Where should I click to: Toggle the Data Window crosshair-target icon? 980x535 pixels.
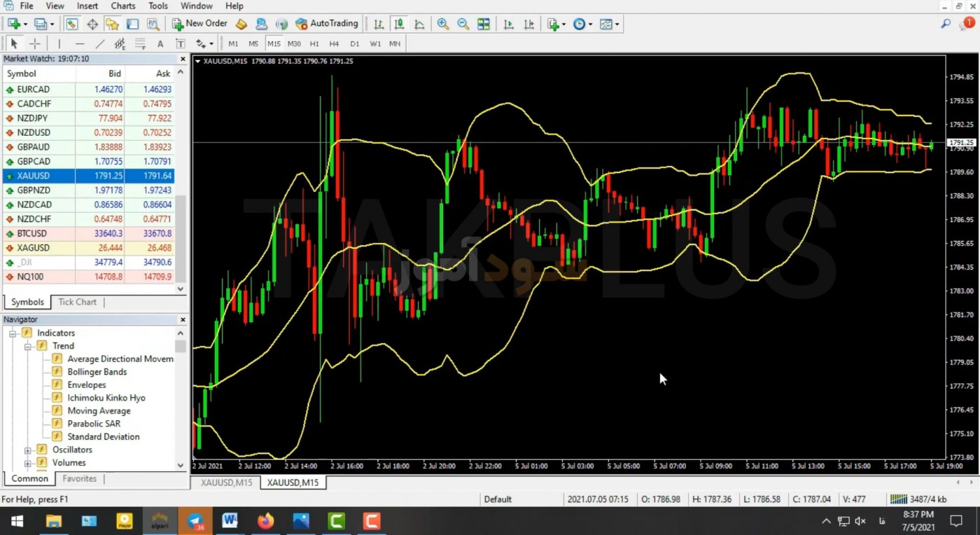coord(92,24)
